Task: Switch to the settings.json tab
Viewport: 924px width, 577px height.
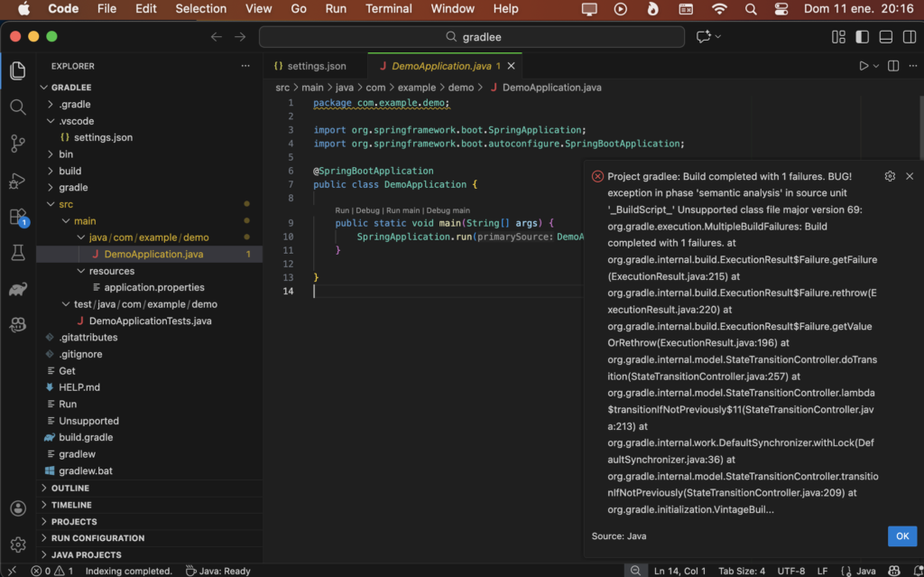Action: [x=316, y=66]
